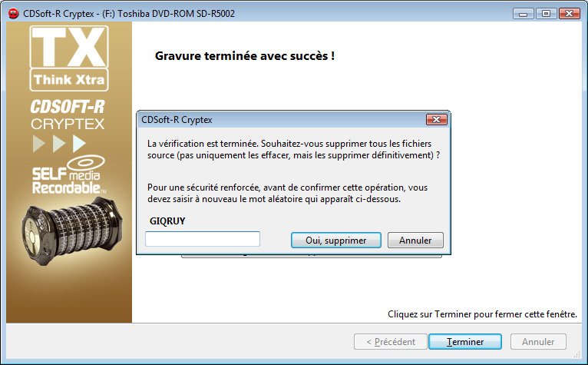Cancel the dialog with its Annuler button
Viewport: 588px width, 365px height.
415,241
